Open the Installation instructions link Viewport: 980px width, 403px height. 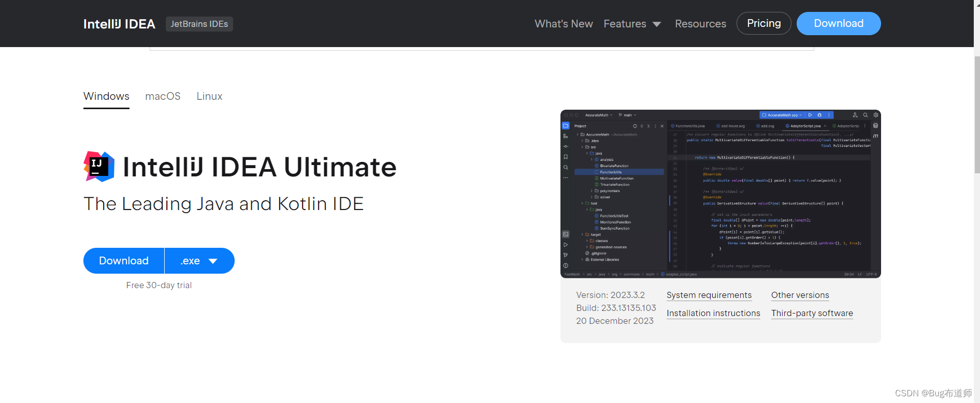[713, 313]
